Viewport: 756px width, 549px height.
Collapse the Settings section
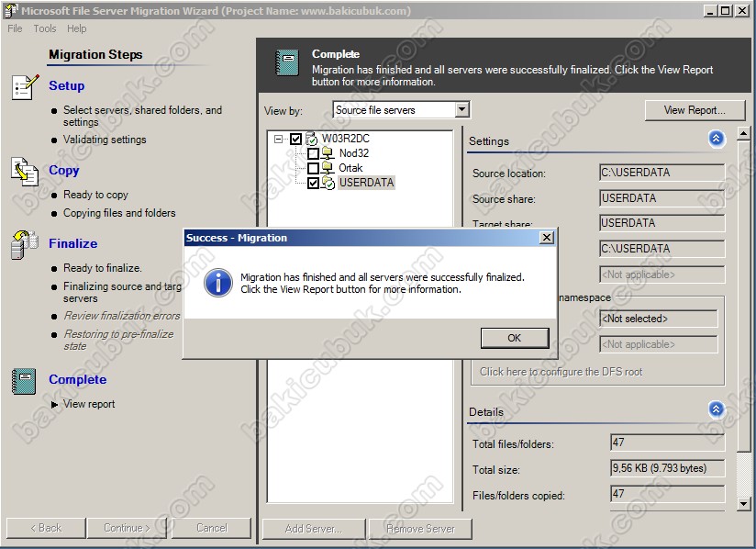(716, 139)
